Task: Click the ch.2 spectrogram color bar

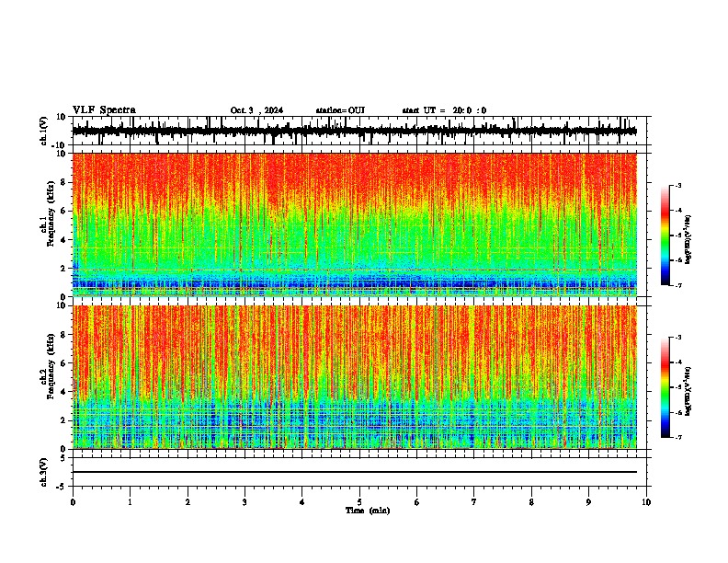Action: [665, 387]
